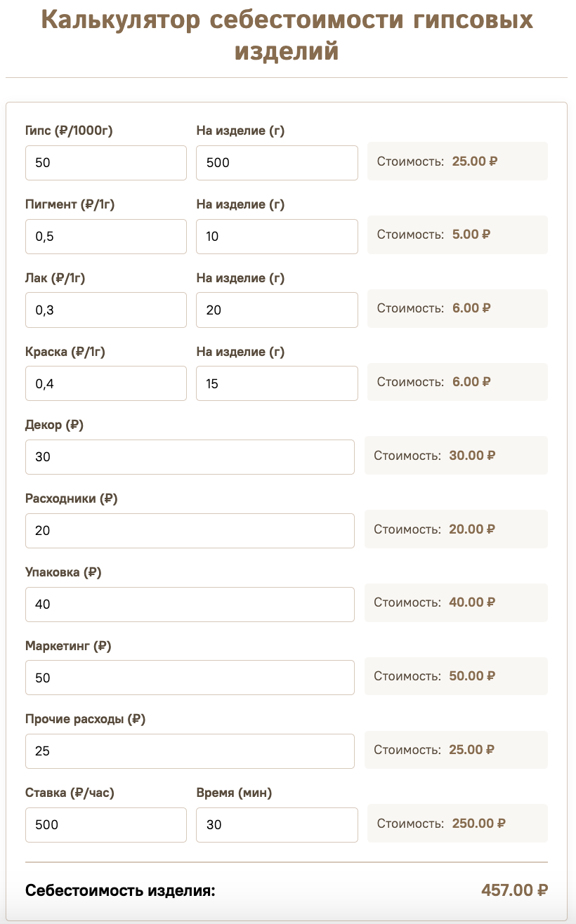Image resolution: width=576 pixels, height=924 pixels.
Task: Focus the Упаковка cost input
Action: pos(190,604)
